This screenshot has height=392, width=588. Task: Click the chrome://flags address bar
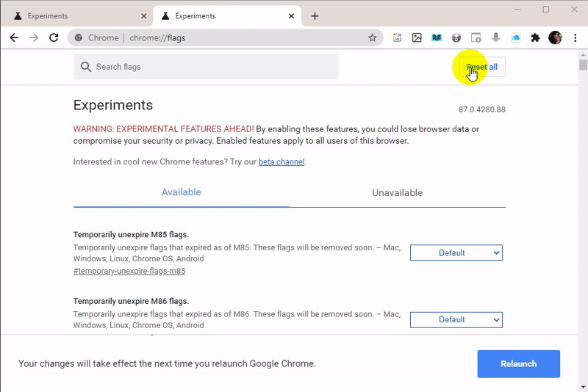coord(220,37)
